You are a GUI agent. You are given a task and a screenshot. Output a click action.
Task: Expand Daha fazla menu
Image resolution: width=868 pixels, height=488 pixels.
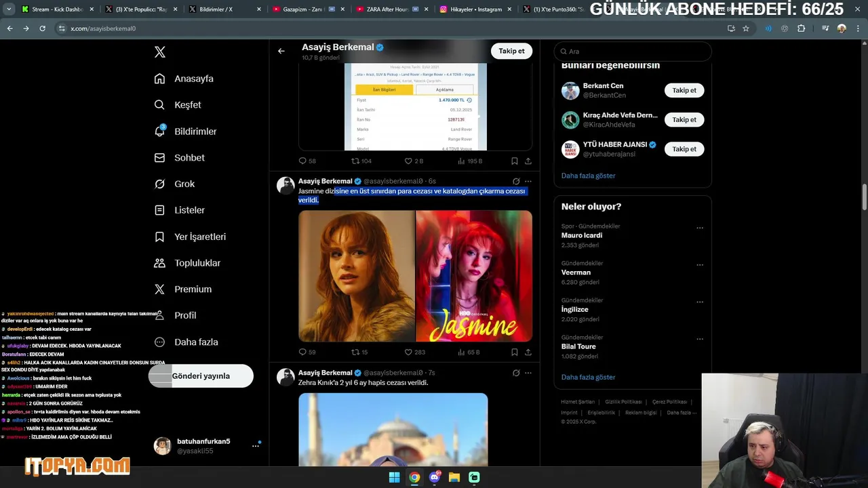pyautogui.click(x=186, y=342)
